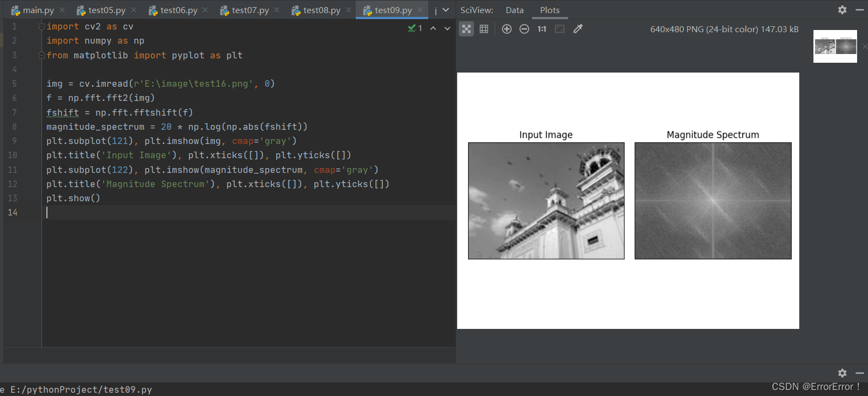The width and height of the screenshot is (868, 396).
Task: Close the test06.py tab
Action: [x=205, y=10]
